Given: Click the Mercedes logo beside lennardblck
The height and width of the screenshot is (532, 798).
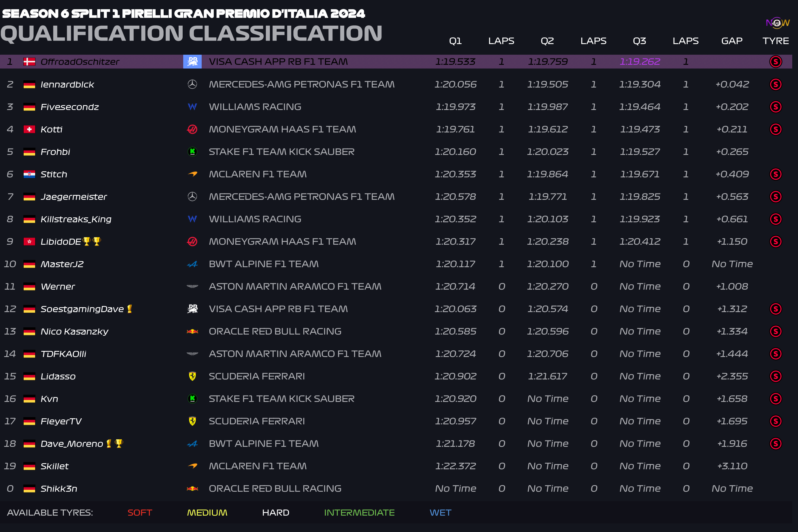Looking at the screenshot, I should click(x=192, y=84).
